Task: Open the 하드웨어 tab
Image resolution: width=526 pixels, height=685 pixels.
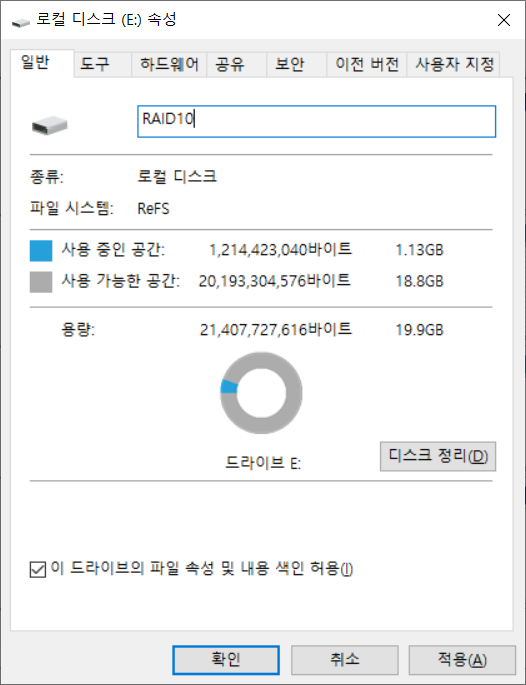Action: point(169,65)
